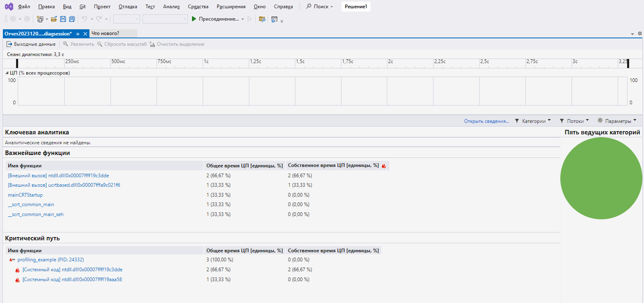The image size is (644, 303).
Task: Click the left timeline selection handle
Action: pos(17,63)
